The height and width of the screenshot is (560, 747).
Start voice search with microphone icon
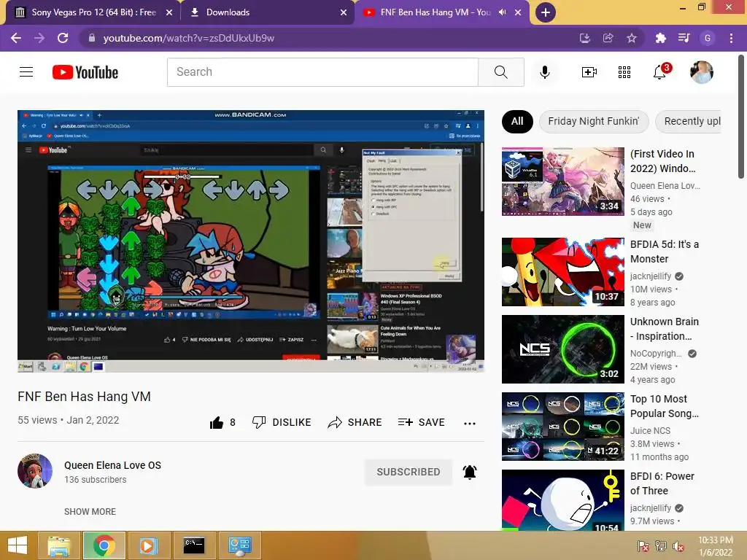pos(545,72)
